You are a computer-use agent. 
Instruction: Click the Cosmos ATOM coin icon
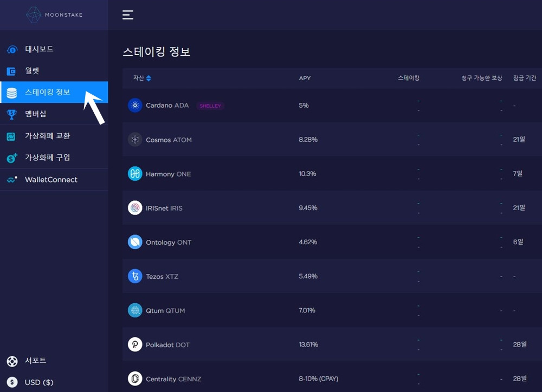(135, 140)
